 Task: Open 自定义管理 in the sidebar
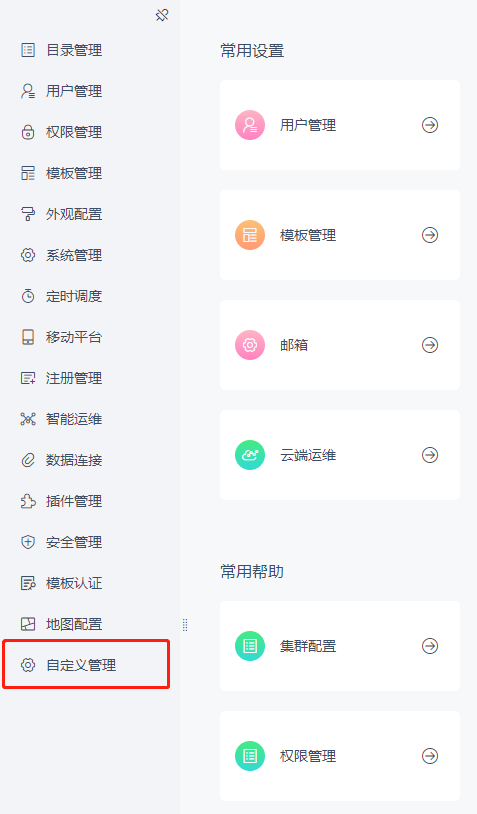86,665
